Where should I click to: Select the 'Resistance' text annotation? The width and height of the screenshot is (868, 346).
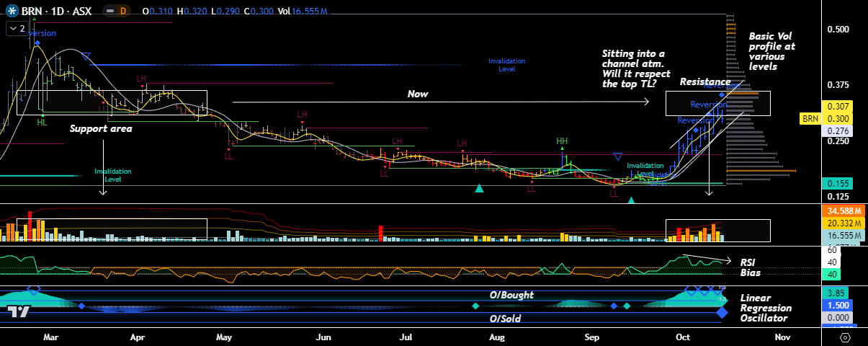pyautogui.click(x=704, y=82)
